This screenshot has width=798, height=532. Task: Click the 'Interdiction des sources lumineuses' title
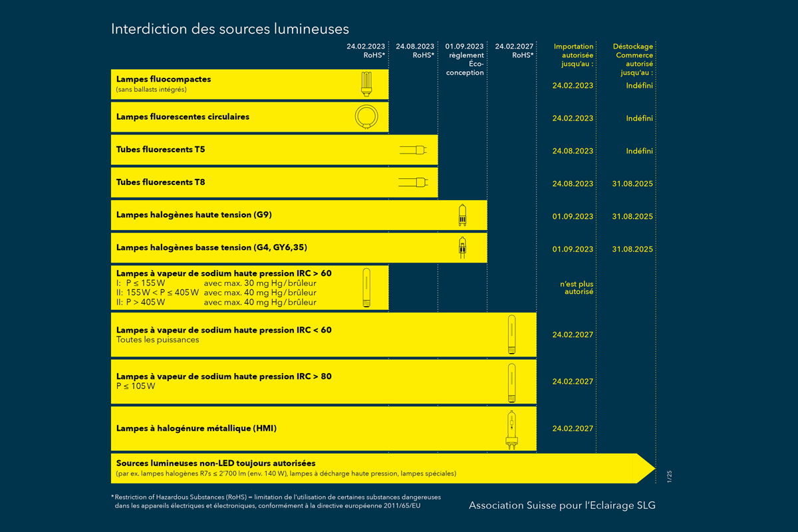click(230, 29)
